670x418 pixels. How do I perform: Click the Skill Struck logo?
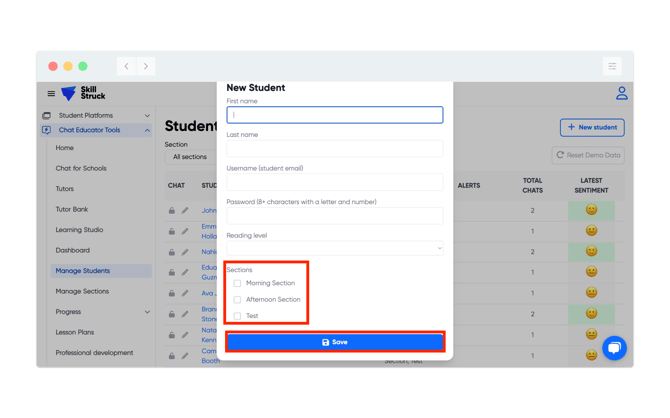[x=83, y=94]
